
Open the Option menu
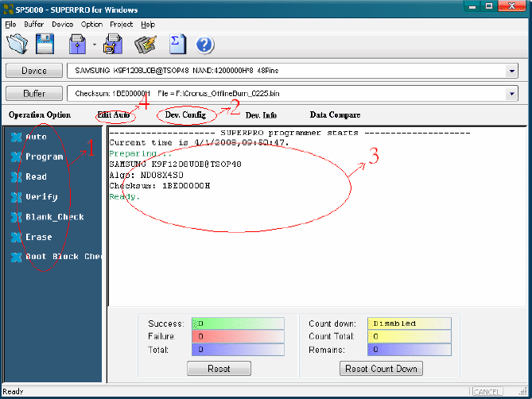[x=91, y=25]
